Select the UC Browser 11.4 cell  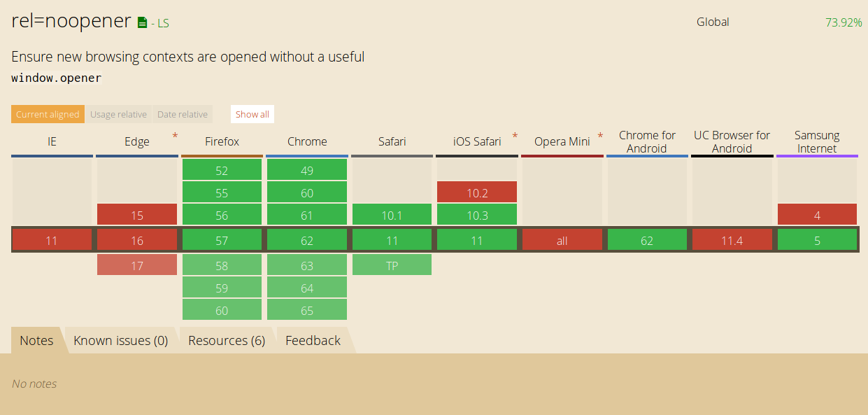point(732,240)
